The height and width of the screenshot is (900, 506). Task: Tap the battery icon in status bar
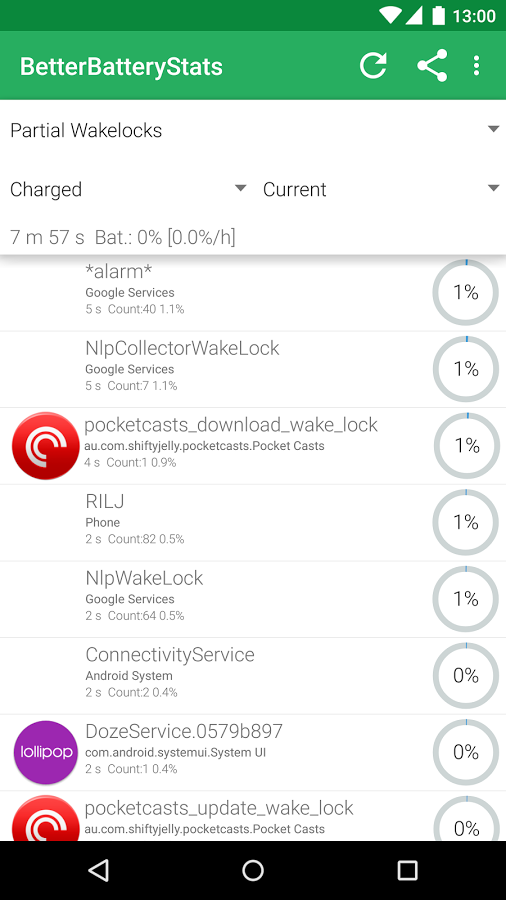438,15
